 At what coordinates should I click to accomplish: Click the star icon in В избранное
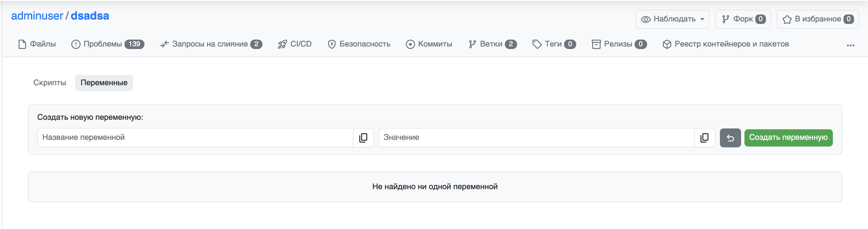coord(787,19)
